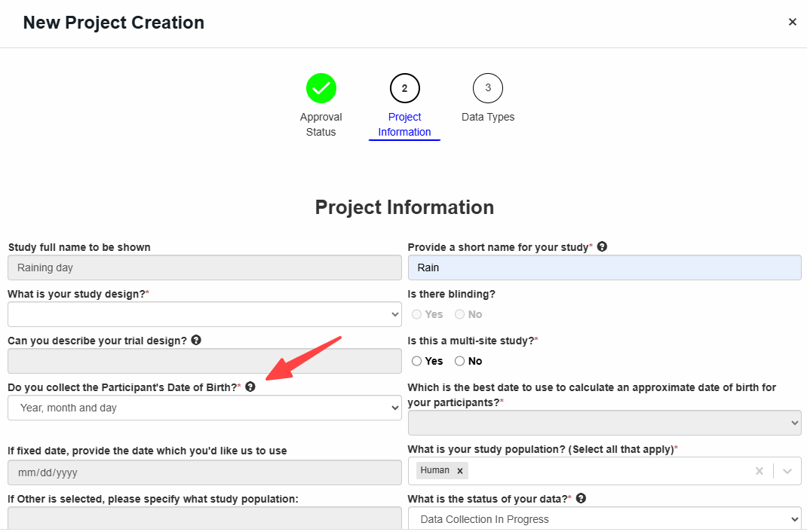Expand the study population multi-select arrow
The image size is (807, 532).
787,471
